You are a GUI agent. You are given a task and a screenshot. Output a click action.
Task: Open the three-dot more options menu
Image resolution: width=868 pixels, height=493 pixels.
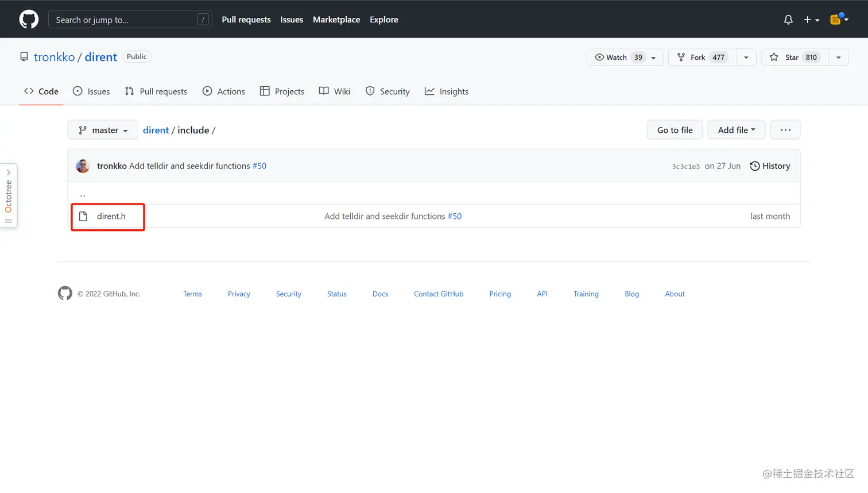[785, 130]
